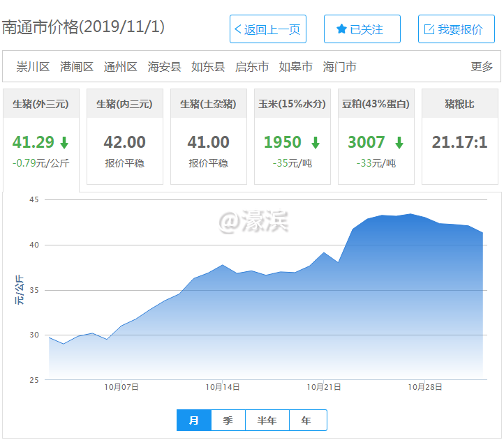504x440 pixels.
Task: Open the 启东市 prices link
Action: point(252,67)
